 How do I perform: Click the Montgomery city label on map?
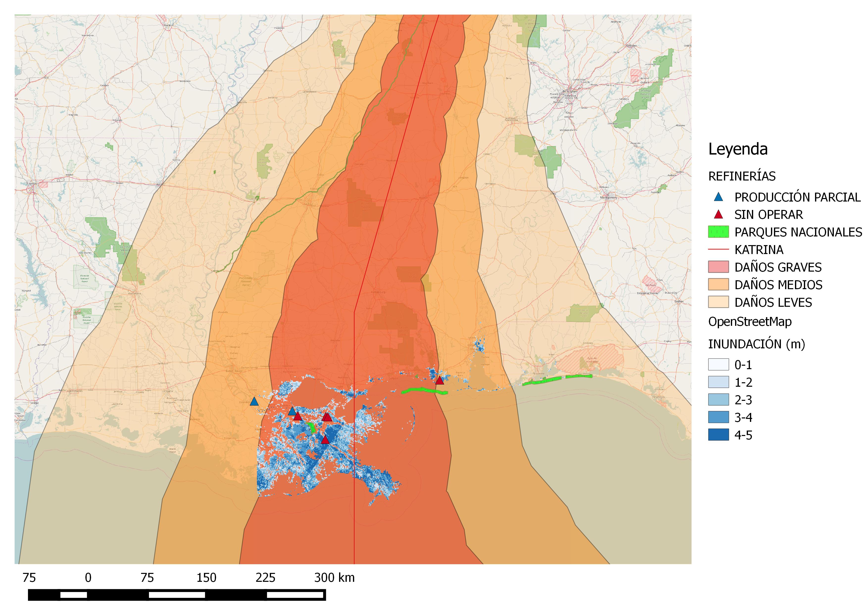(x=609, y=198)
